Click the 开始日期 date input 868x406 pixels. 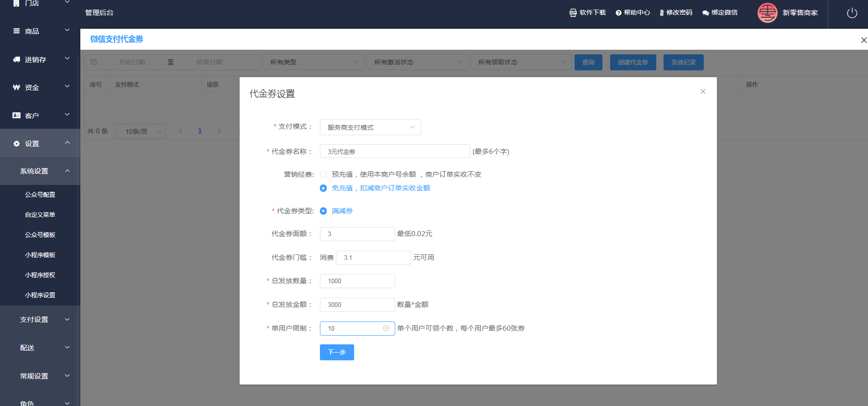pos(132,62)
